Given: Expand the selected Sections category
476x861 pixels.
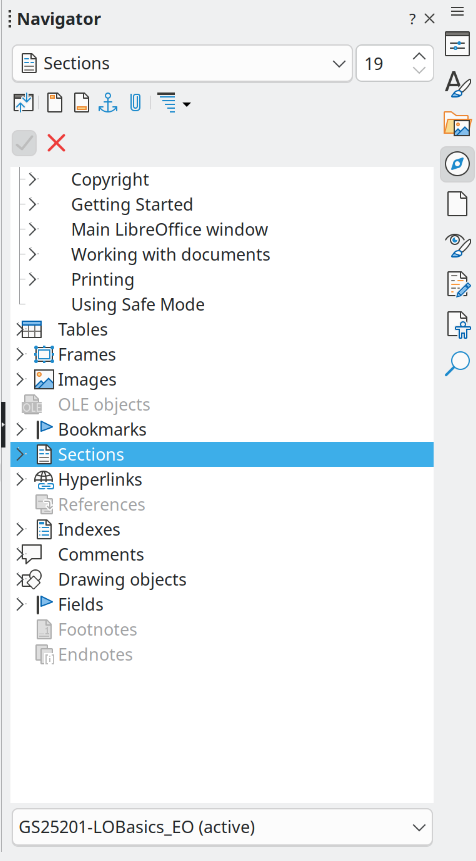Looking at the screenshot, I should click(x=20, y=455).
